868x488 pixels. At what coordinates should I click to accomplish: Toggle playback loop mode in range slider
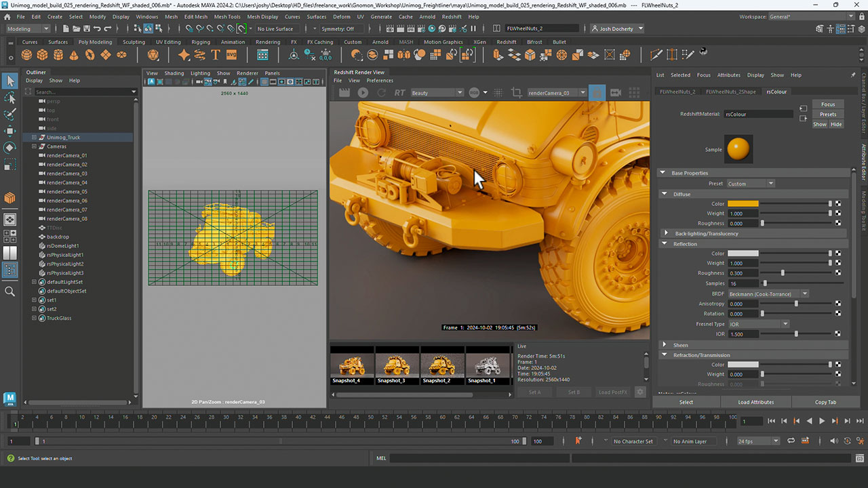[x=791, y=441]
